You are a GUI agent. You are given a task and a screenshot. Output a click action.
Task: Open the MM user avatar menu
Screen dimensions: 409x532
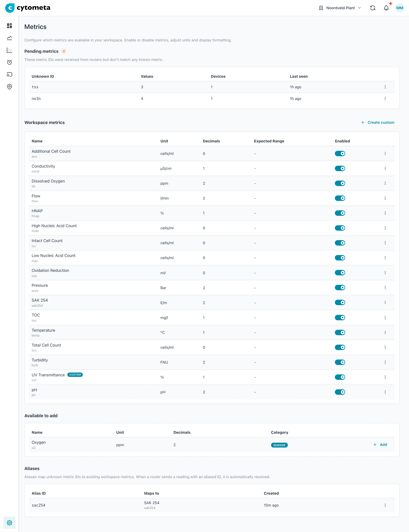pyautogui.click(x=400, y=8)
